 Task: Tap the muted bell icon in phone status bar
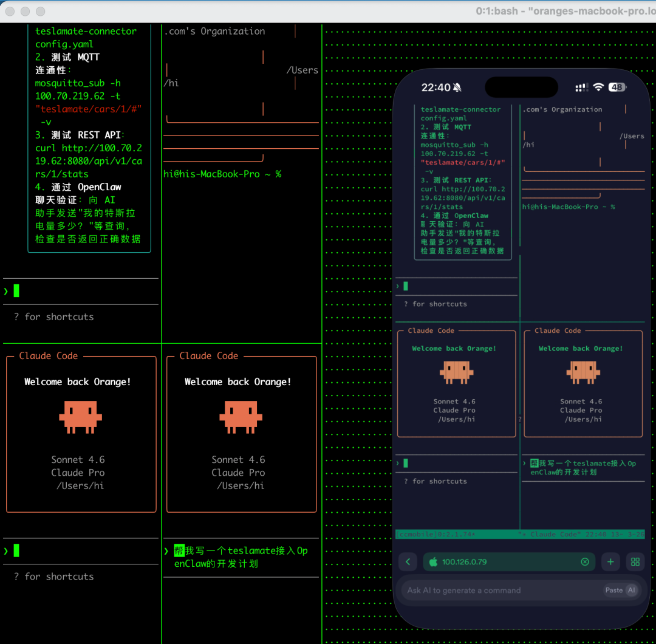pyautogui.click(x=457, y=87)
